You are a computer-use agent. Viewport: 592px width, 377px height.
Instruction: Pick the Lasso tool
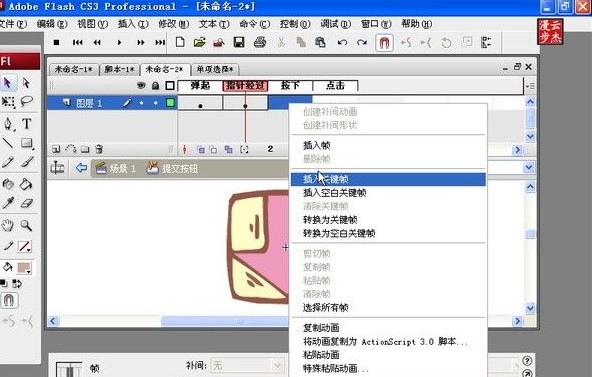(x=26, y=102)
